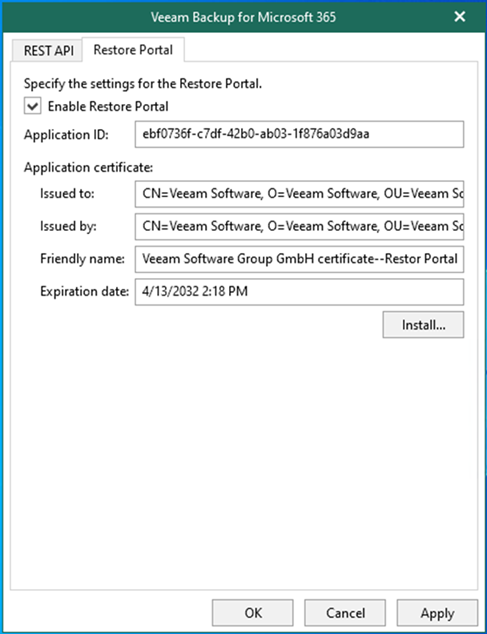487x634 pixels.
Task: Click the Issued by label
Action: pos(68,226)
